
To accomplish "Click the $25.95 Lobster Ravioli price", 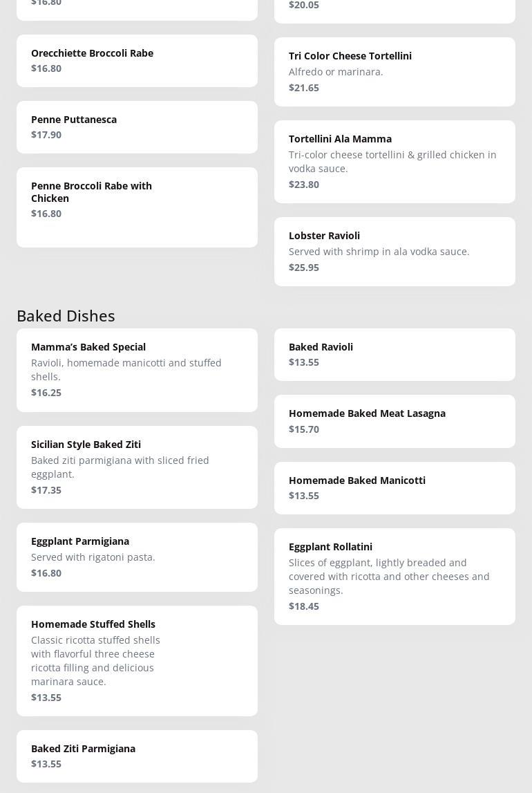I will 304,268.
